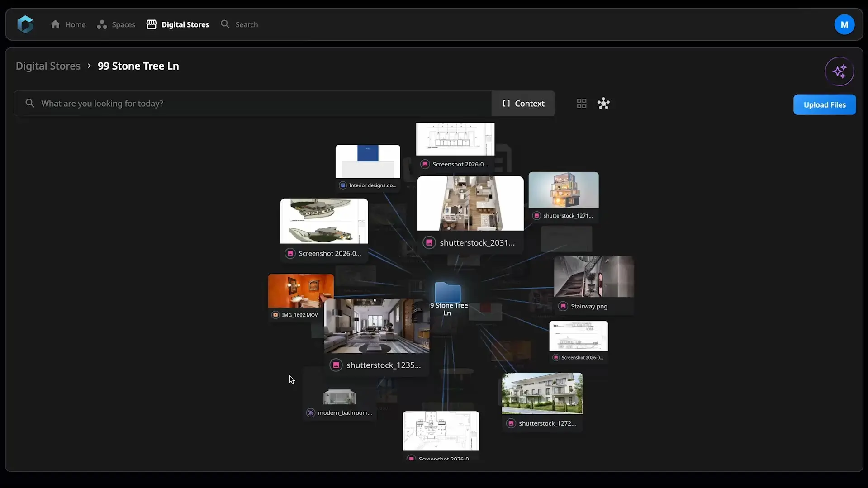The image size is (868, 488).
Task: Open Search from the top navigation
Action: (239, 24)
